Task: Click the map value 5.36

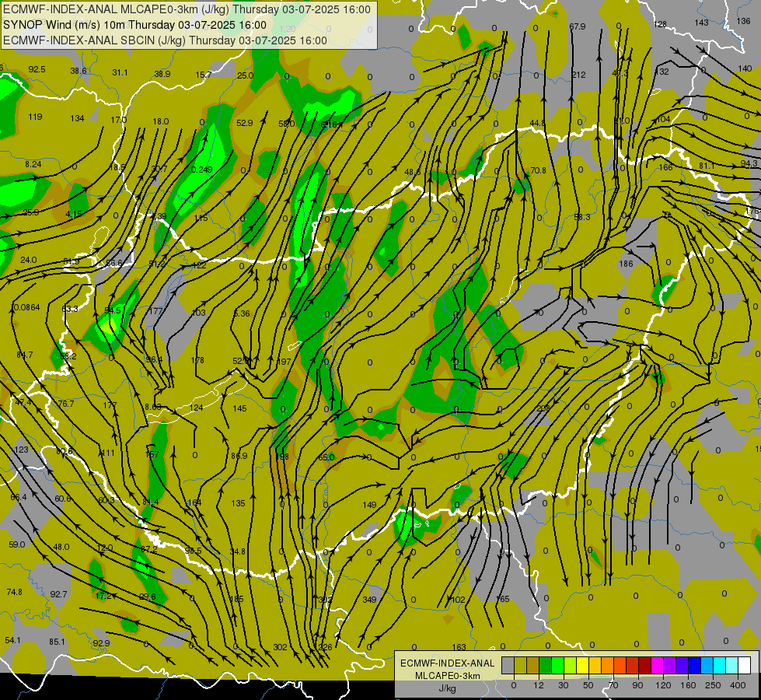Action: pyautogui.click(x=242, y=313)
